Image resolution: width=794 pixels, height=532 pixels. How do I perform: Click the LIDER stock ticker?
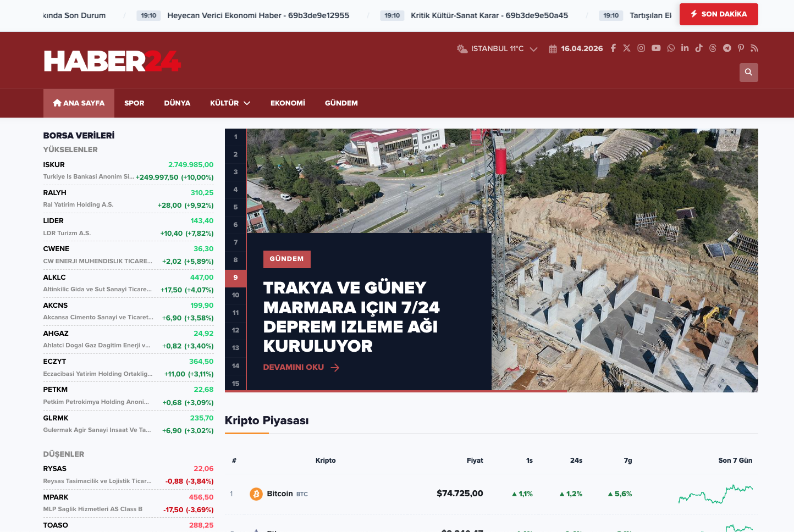point(53,221)
